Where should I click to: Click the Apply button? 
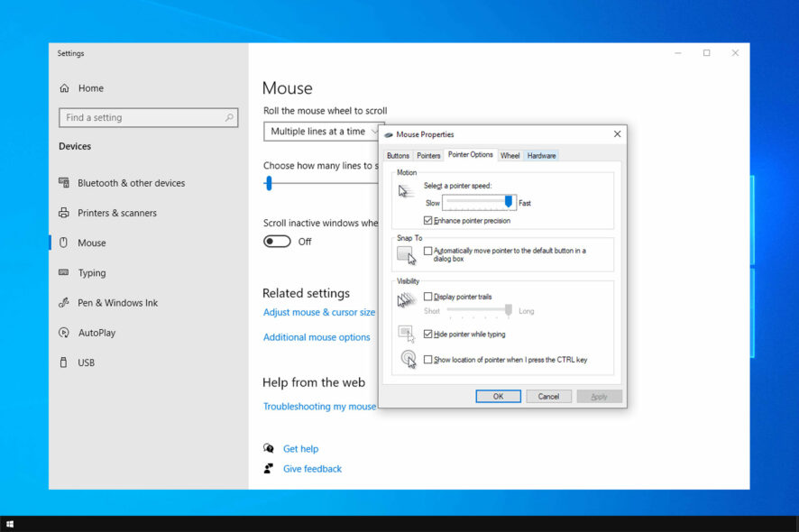599,397
